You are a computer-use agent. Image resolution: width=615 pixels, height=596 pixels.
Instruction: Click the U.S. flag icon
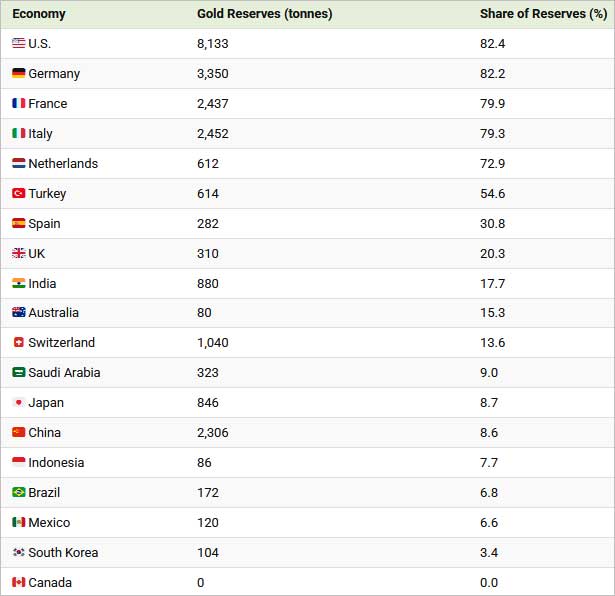pos(18,43)
